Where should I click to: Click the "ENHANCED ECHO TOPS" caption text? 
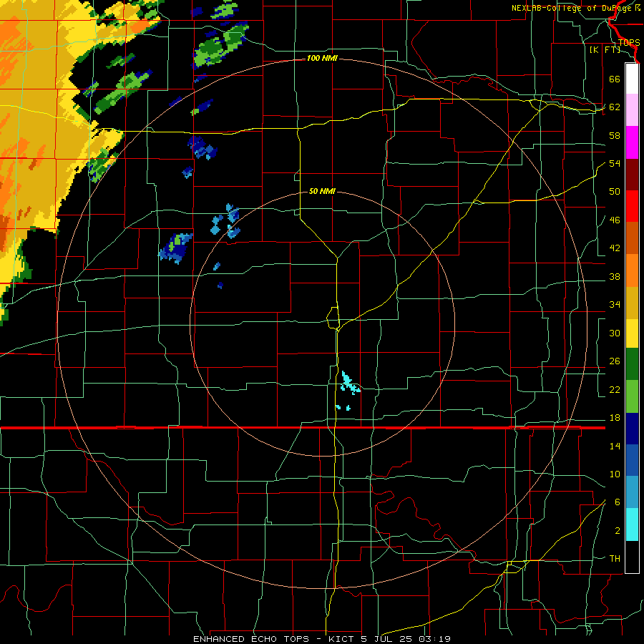[x=251, y=639]
